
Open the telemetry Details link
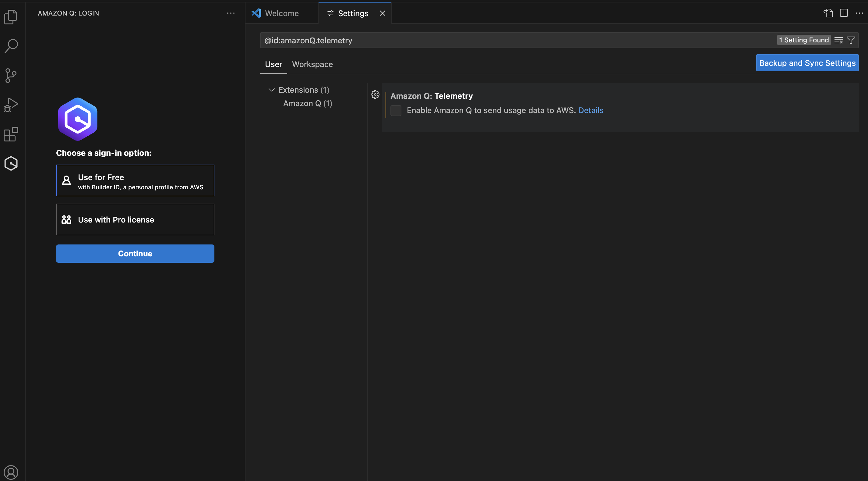(591, 111)
